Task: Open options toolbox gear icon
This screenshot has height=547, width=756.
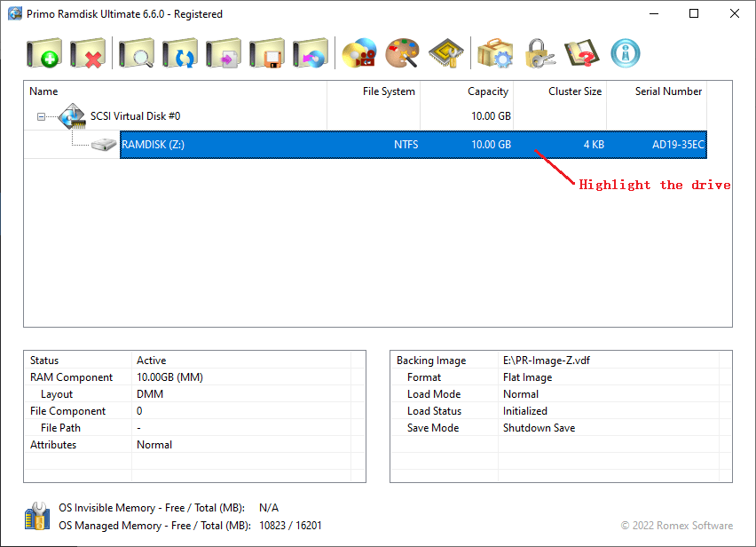Action: (495, 53)
